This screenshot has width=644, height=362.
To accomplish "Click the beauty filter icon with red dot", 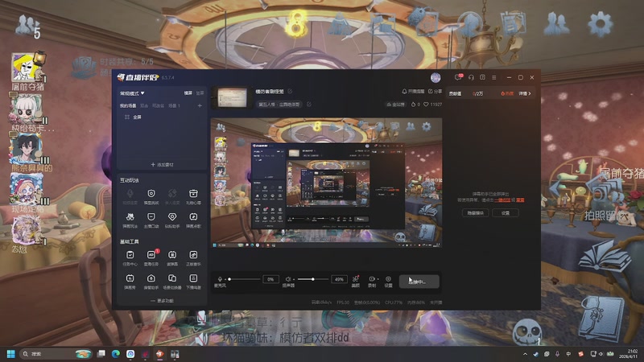I will coord(356,279).
